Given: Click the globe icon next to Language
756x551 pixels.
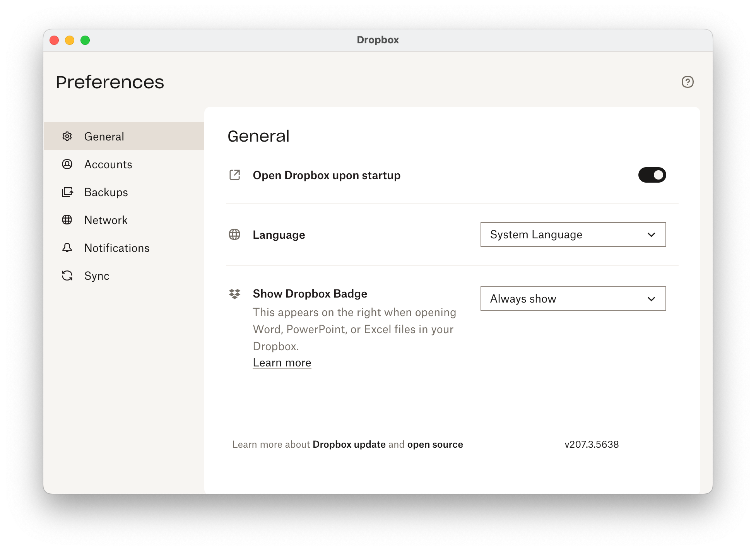Looking at the screenshot, I should [234, 234].
